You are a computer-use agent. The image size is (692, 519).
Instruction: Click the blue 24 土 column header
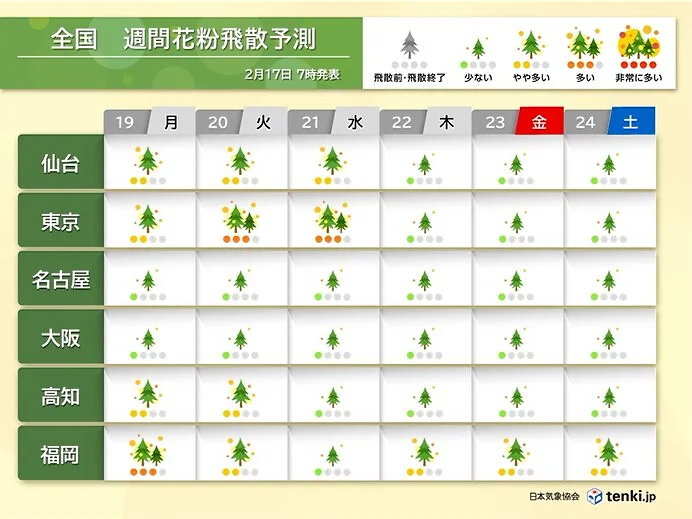pos(609,121)
